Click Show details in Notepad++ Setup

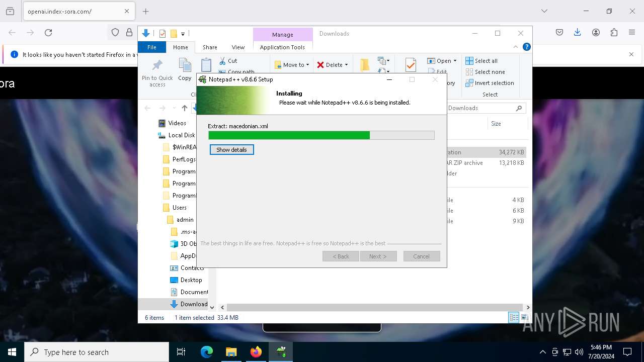click(x=231, y=150)
